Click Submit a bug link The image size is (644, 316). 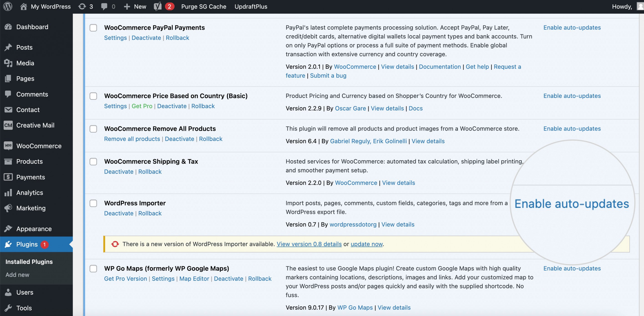[x=328, y=75]
